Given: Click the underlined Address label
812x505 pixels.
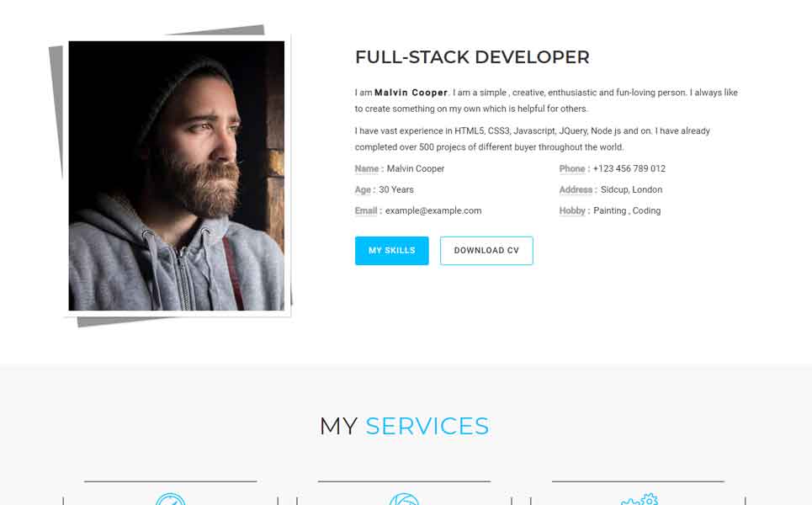Looking at the screenshot, I should [x=576, y=189].
